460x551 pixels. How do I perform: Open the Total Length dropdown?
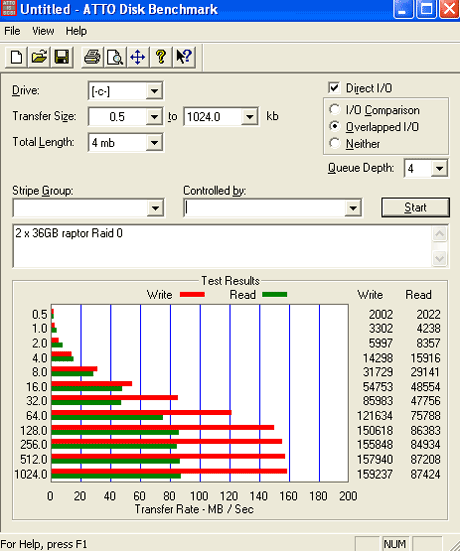coord(154,143)
